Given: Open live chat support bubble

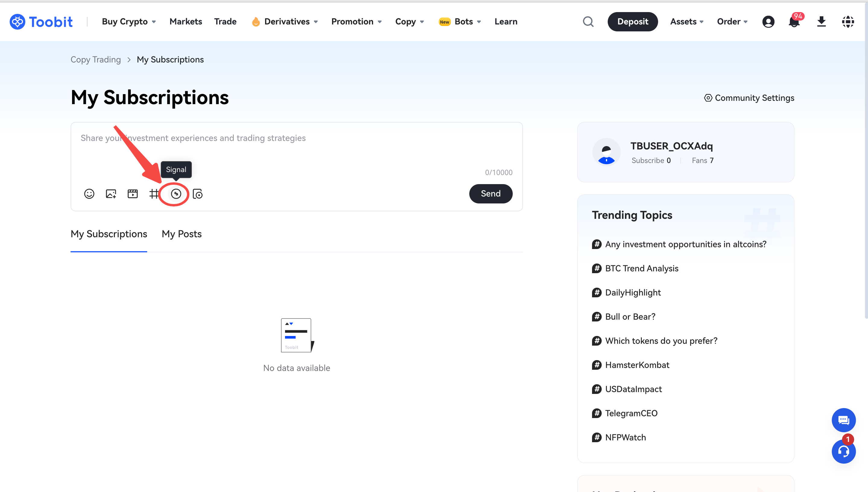Looking at the screenshot, I should pos(843,420).
